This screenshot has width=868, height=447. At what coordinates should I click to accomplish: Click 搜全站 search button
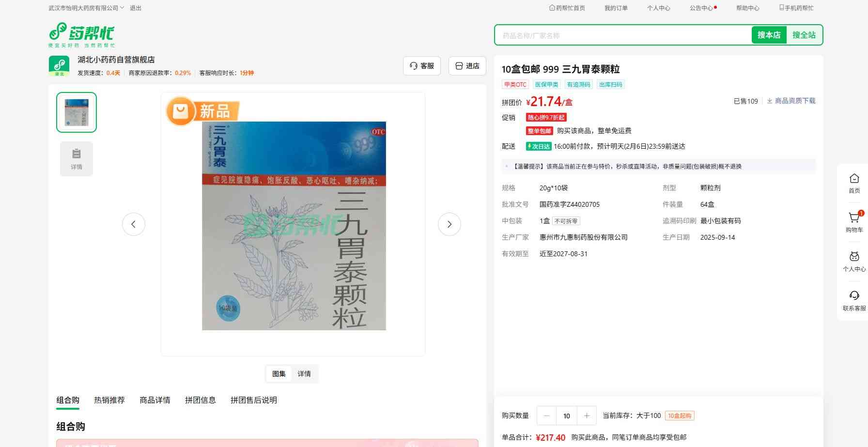[804, 35]
